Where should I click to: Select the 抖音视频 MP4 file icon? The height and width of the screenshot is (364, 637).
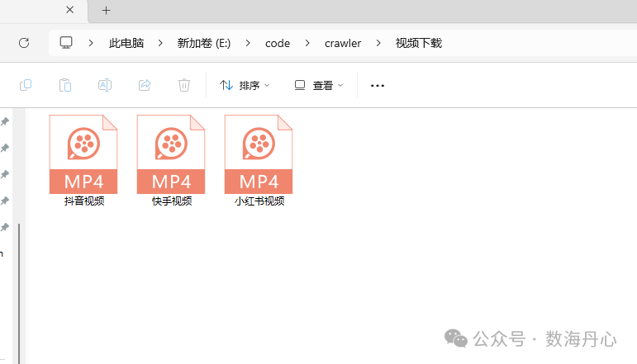[x=83, y=154]
